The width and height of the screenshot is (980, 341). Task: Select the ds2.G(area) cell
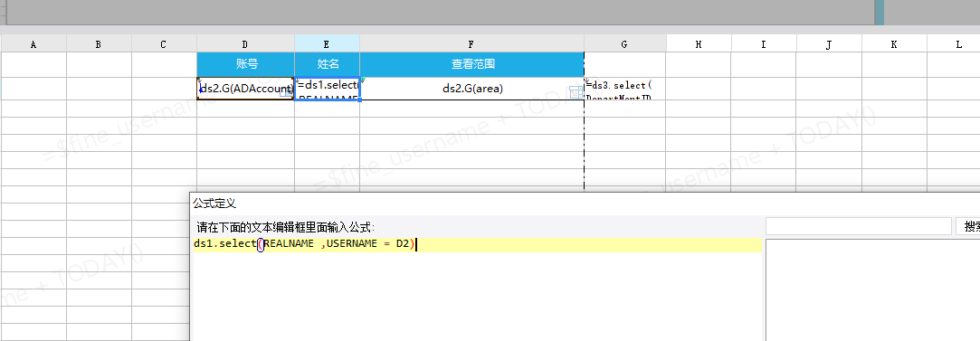pyautogui.click(x=471, y=89)
